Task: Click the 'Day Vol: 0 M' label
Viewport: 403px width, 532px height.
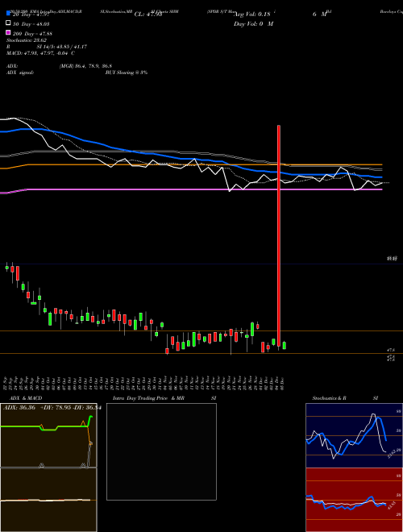Action: click(253, 23)
